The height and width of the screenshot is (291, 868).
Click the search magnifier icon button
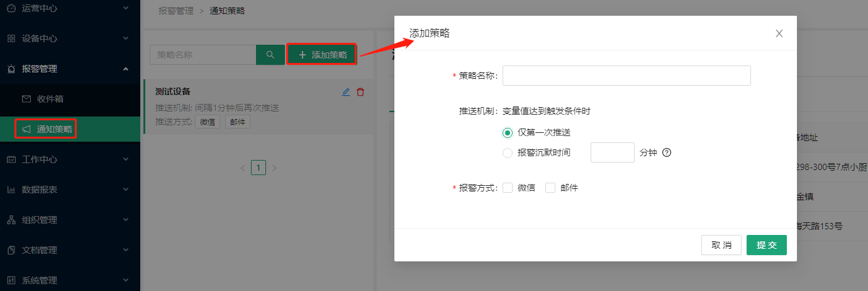[270, 55]
